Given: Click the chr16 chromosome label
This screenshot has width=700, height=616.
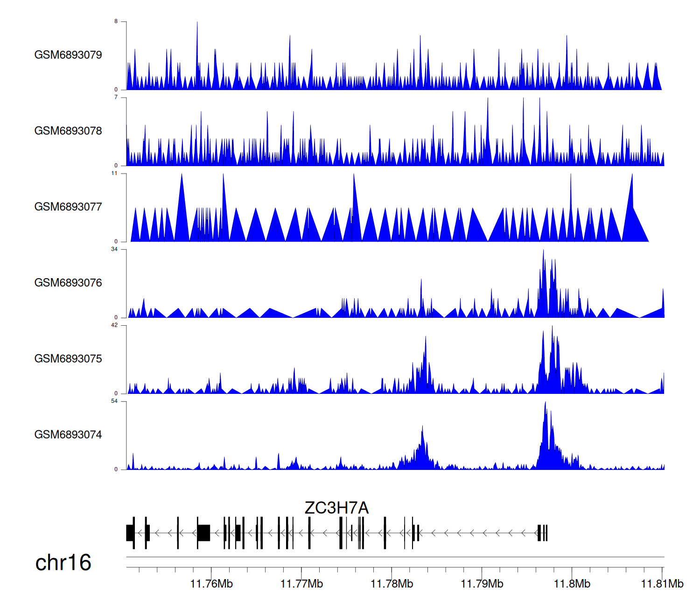Looking at the screenshot, I should 63,563.
